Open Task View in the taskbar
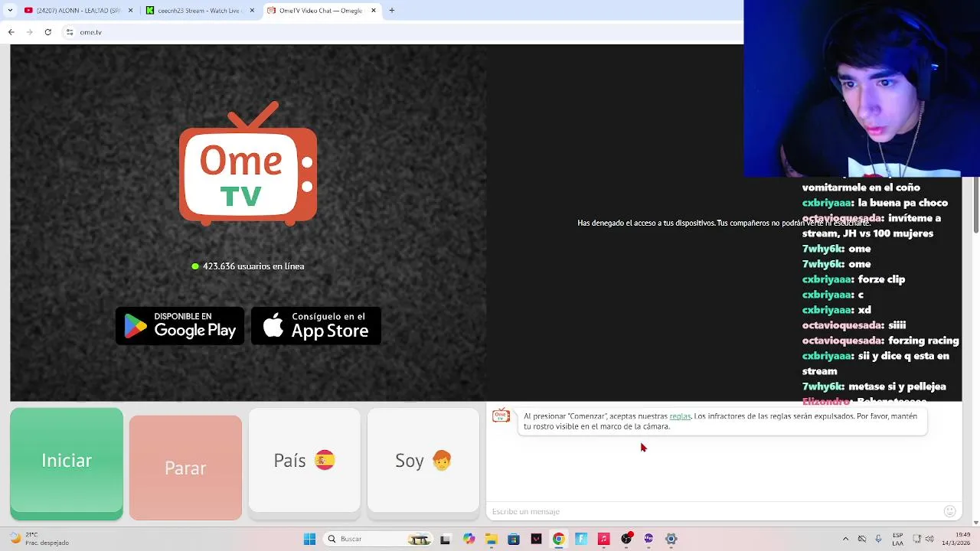The height and width of the screenshot is (551, 980). tap(446, 539)
